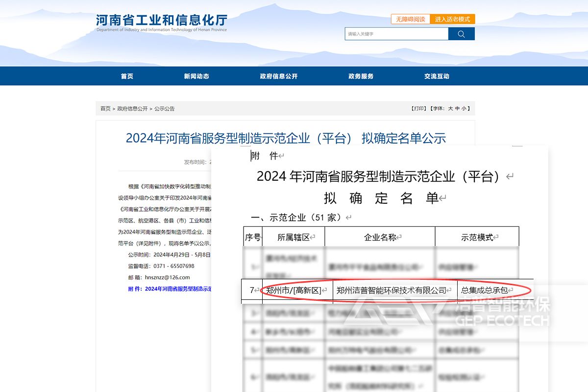Image resolution: width=588 pixels, height=392 pixels.
Task: Go to 政府信息公开 in the navigation bar
Action: coord(278,76)
